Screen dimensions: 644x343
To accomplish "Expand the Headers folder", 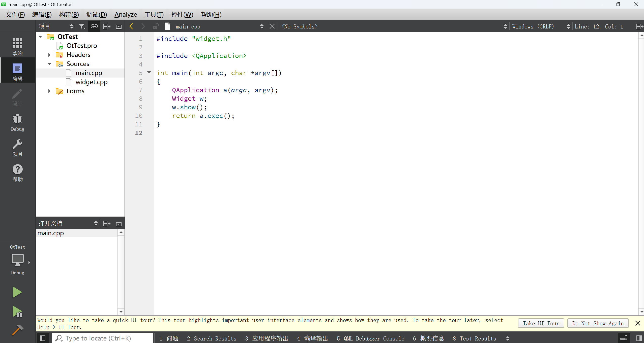I will pos(49,55).
